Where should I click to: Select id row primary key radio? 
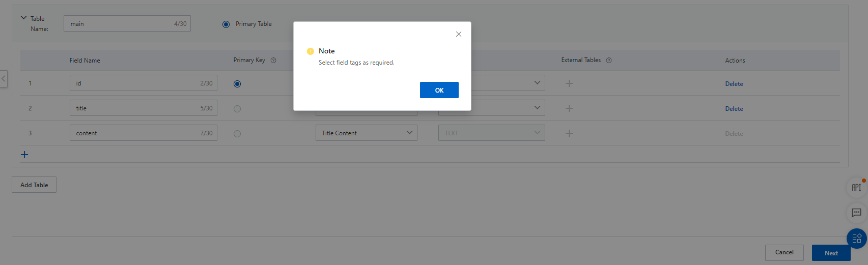click(237, 84)
